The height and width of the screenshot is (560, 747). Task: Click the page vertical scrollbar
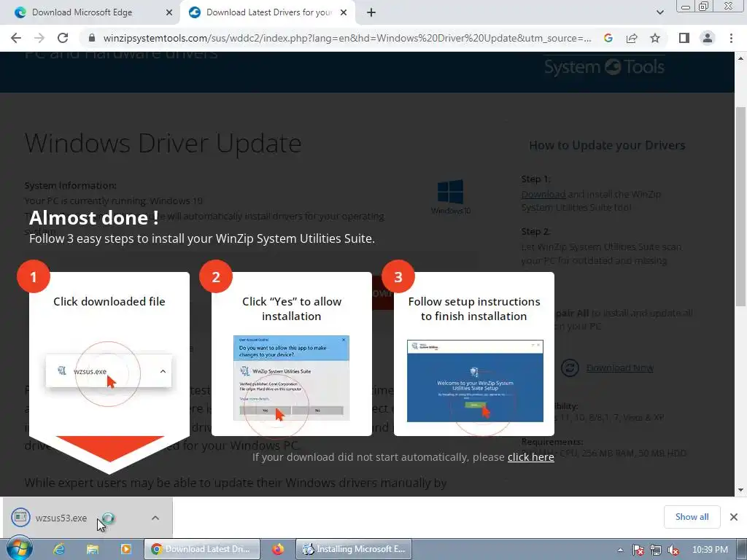pos(740,206)
